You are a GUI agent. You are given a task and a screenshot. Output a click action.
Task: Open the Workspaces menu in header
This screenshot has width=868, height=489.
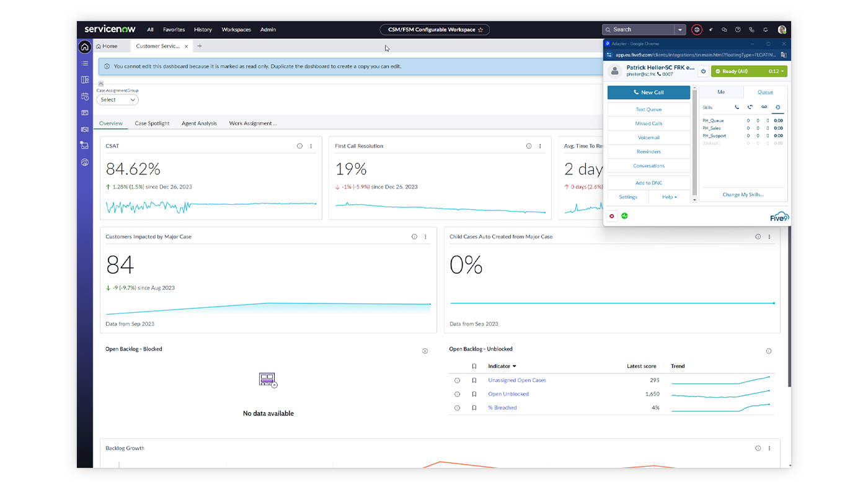click(x=236, y=30)
